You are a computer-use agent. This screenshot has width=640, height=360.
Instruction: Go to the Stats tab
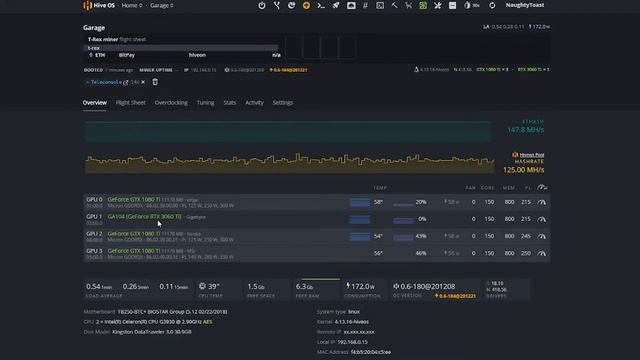(229, 102)
